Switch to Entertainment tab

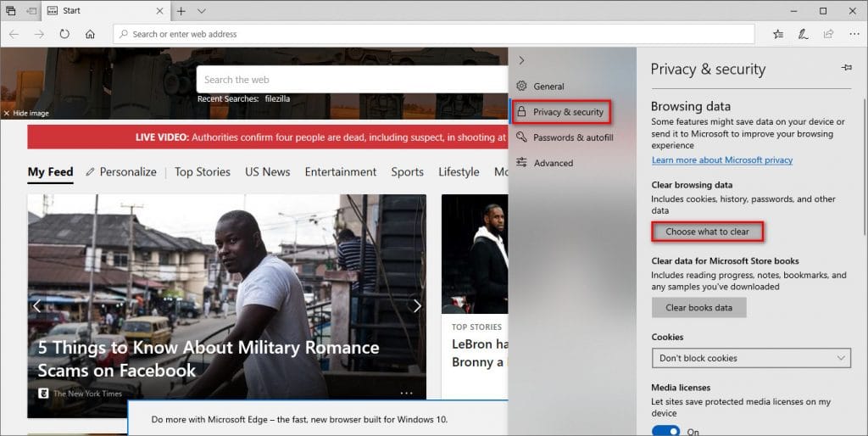pos(341,171)
